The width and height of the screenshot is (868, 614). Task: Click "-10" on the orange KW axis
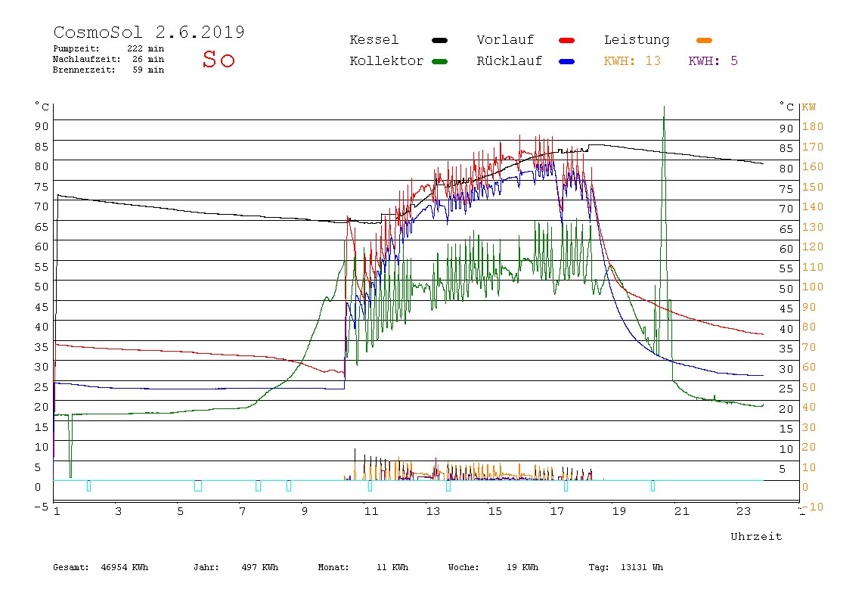813,507
